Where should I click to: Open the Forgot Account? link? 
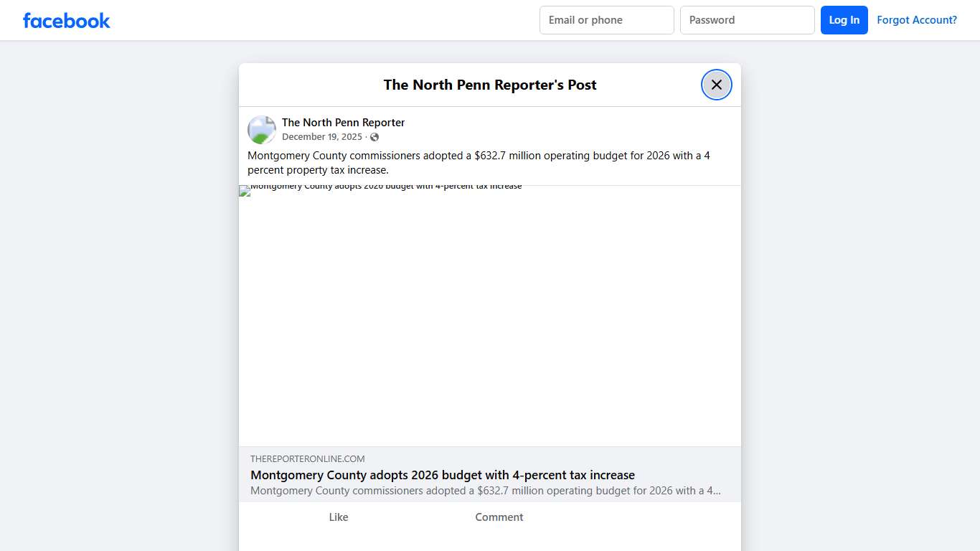pos(916,20)
